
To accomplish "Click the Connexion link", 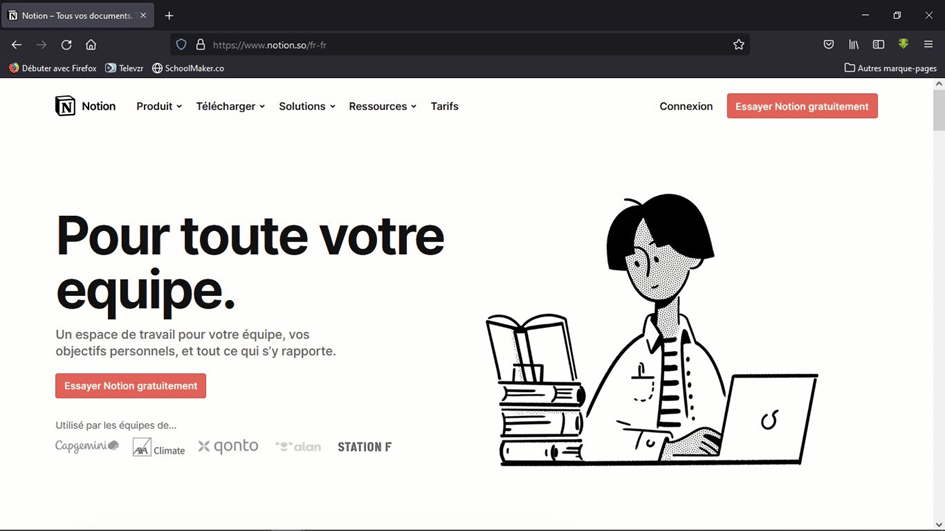I will pos(686,106).
